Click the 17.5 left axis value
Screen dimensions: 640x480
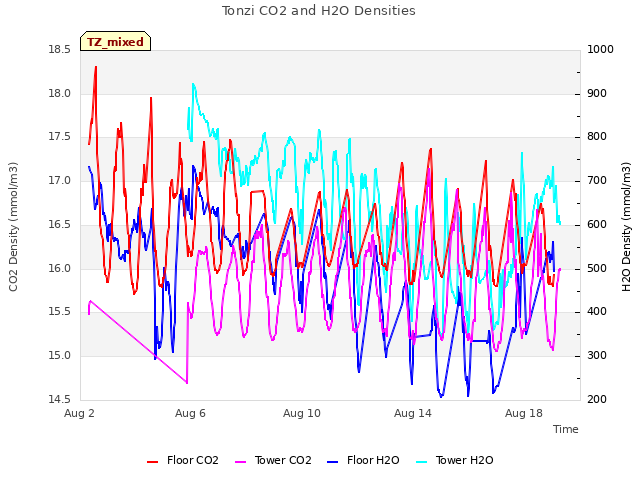(60, 137)
